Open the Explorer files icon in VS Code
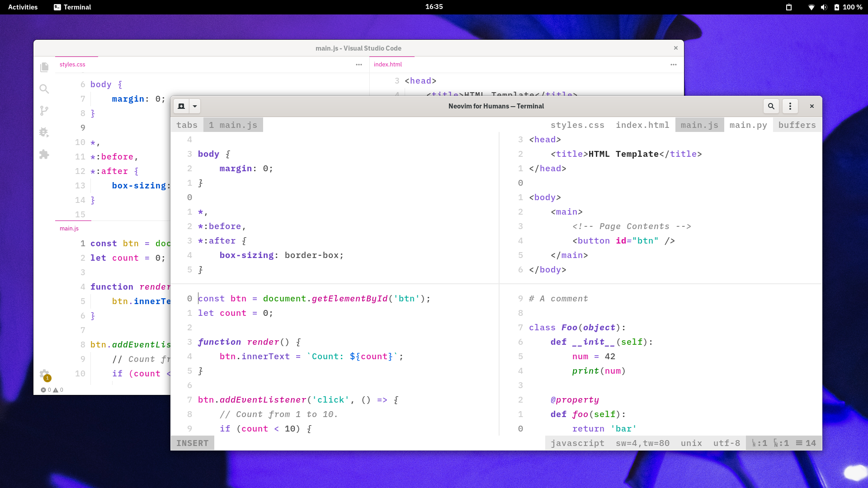Screen dimensions: 868x488 (44, 67)
